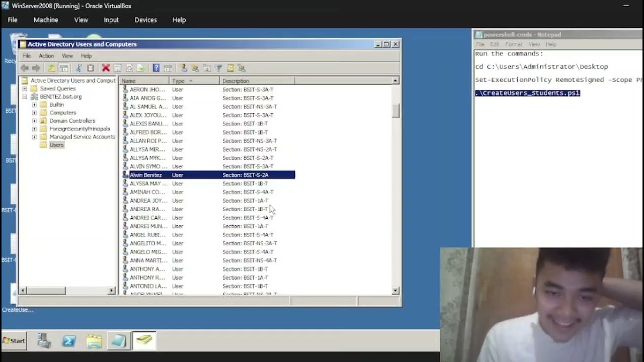The width and height of the screenshot is (644, 362).
Task: Click the Cut scissors toolbar icon
Action: (x=78, y=68)
